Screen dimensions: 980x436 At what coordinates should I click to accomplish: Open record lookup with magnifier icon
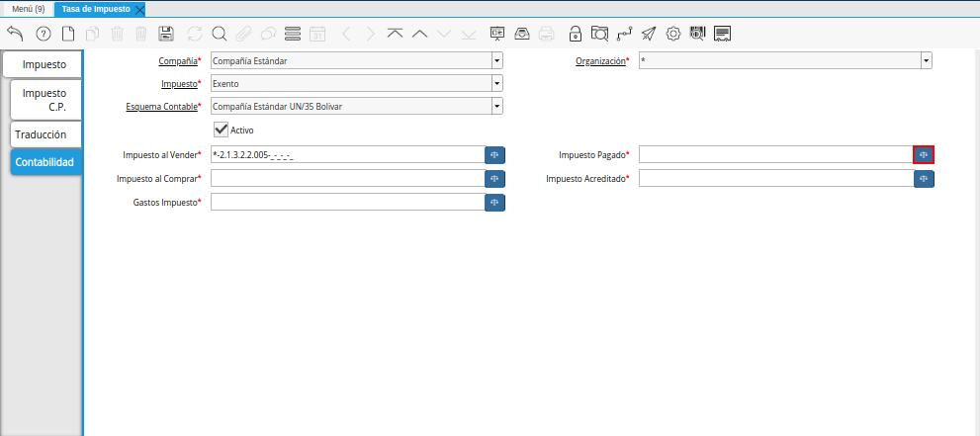pyautogui.click(x=219, y=34)
